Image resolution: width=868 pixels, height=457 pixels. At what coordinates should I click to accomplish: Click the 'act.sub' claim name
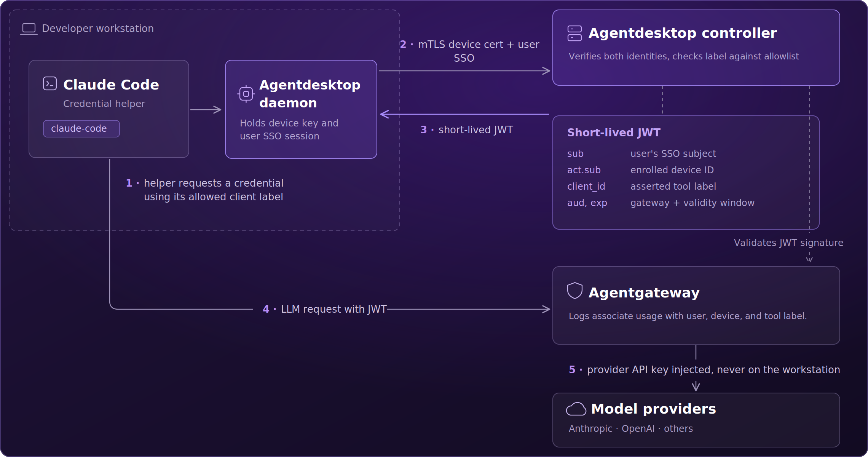pyautogui.click(x=584, y=170)
